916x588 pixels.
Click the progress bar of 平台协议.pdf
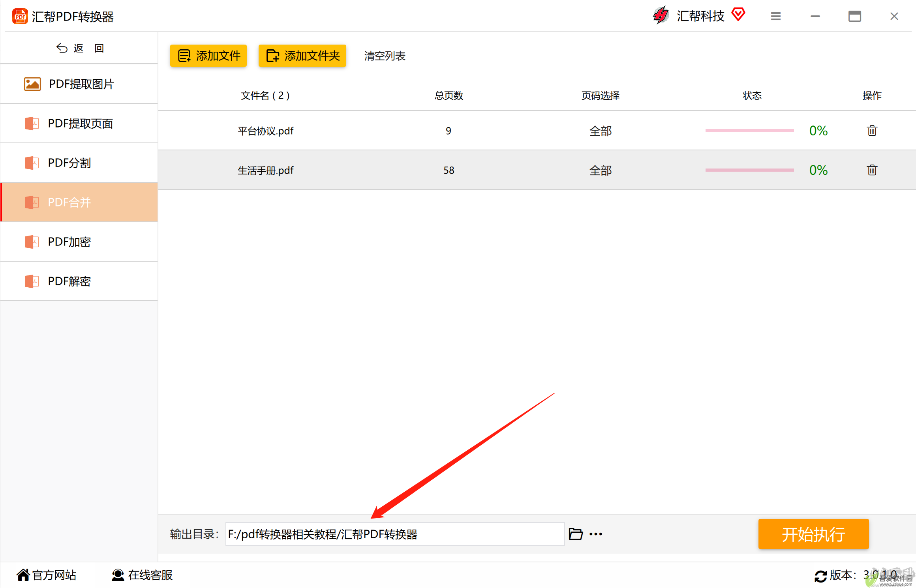pyautogui.click(x=750, y=131)
